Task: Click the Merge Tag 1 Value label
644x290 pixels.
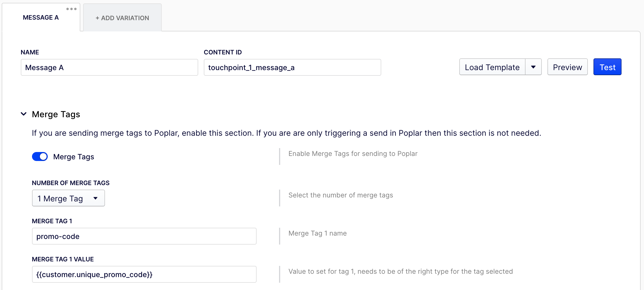Action: point(63,259)
